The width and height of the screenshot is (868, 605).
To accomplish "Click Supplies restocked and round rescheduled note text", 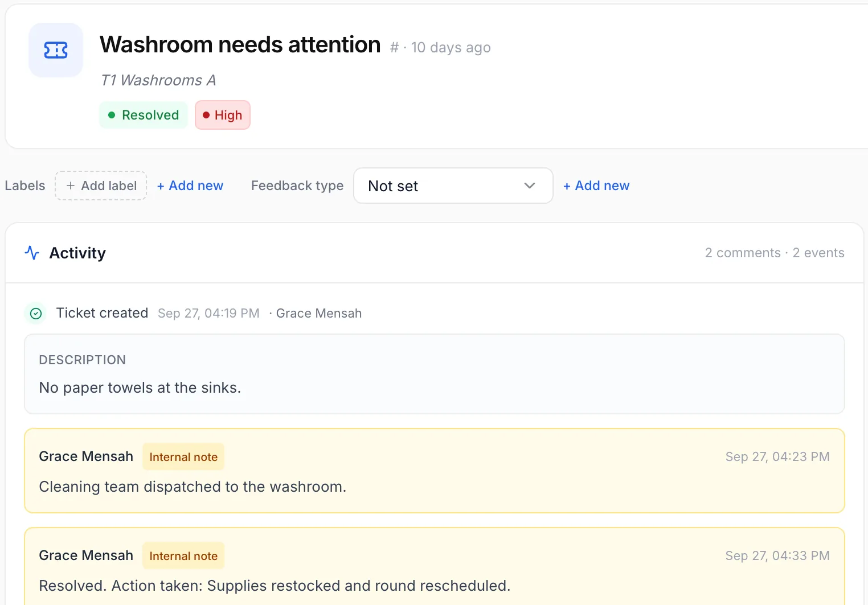I will coord(275,586).
